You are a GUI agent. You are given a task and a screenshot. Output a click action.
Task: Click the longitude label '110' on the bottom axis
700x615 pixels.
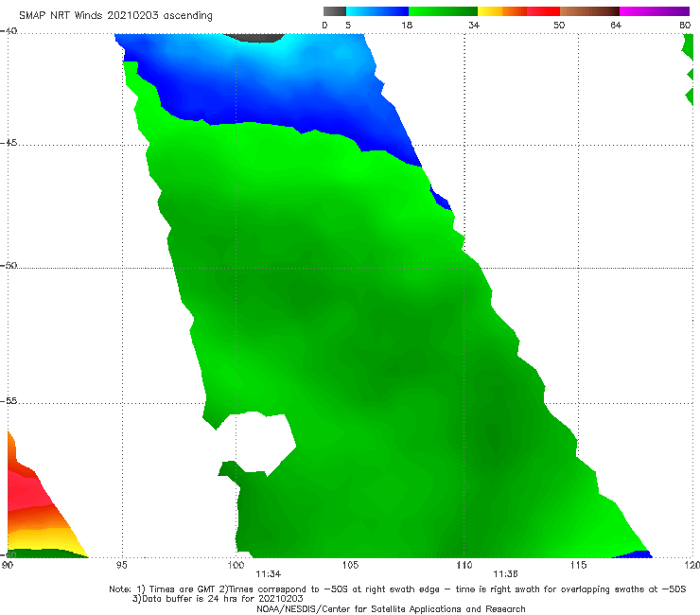[x=464, y=565]
